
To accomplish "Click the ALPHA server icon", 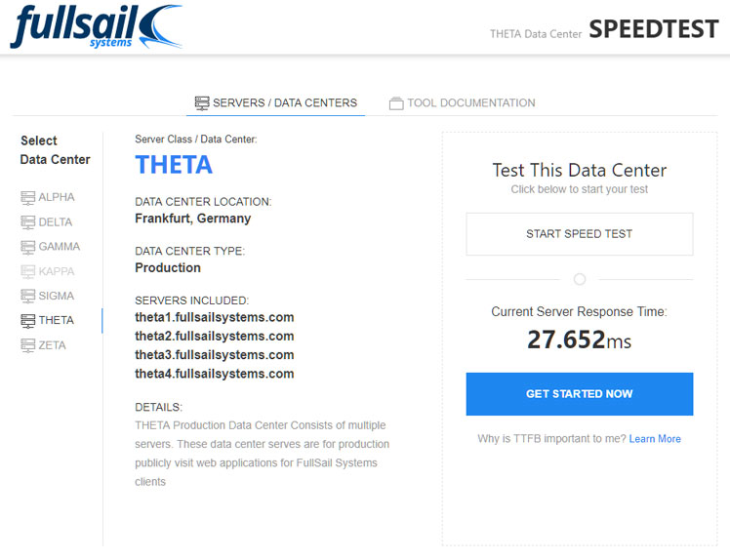I will point(28,198).
